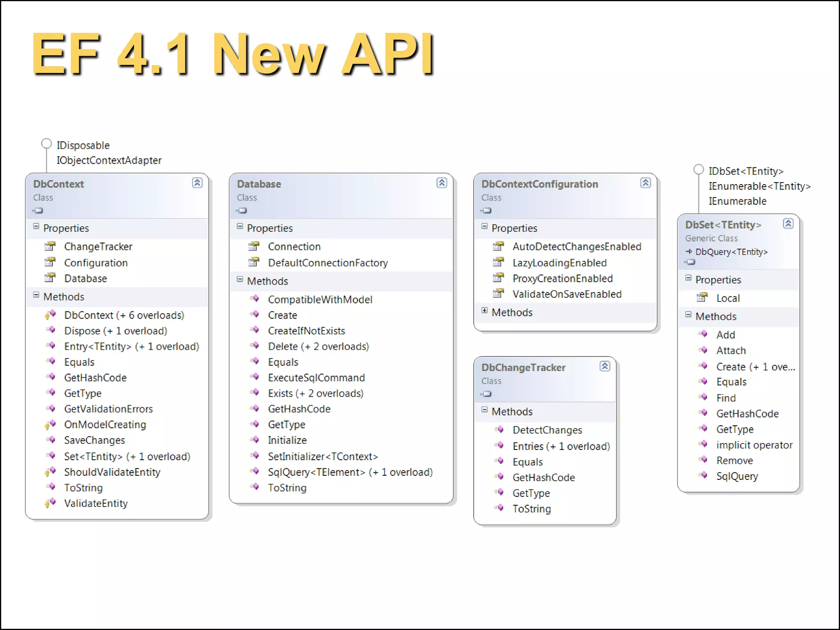
Task: Click the DefaultConnectionFactory property icon
Action: click(x=254, y=262)
